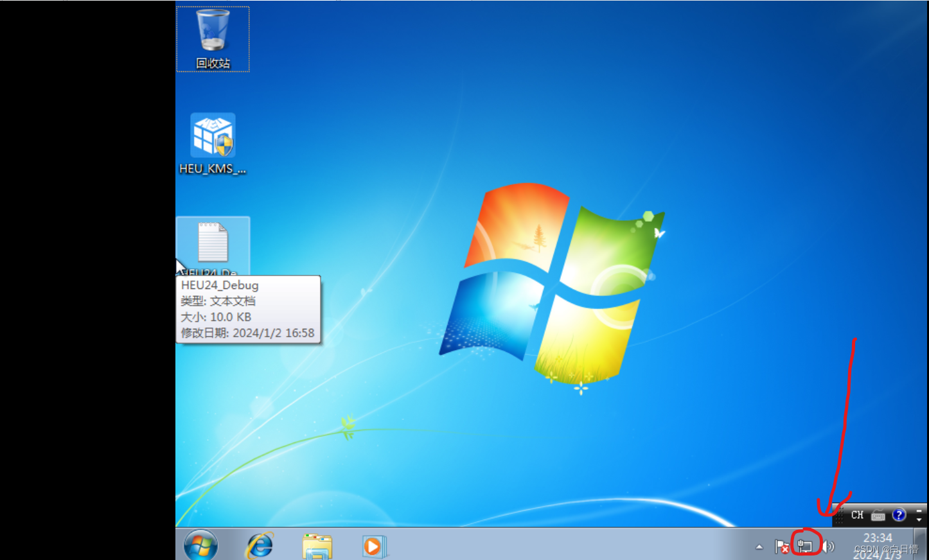Open the network connection tray icon
Screen dimensions: 929x560
pos(805,547)
